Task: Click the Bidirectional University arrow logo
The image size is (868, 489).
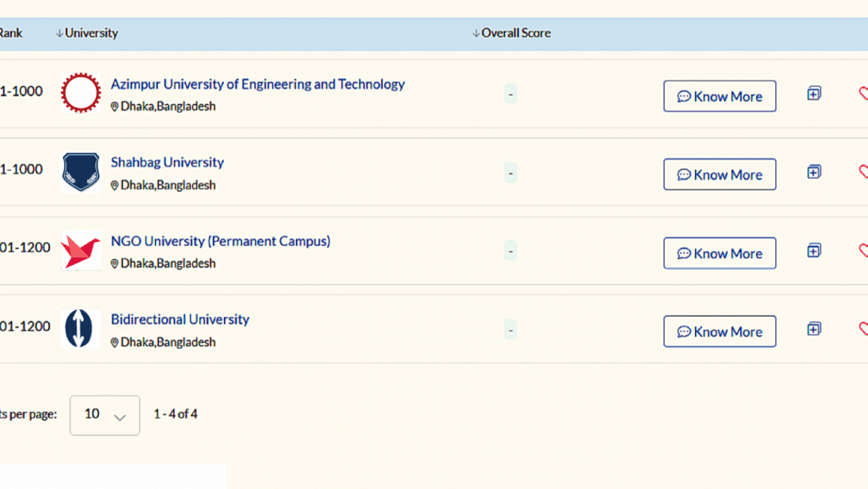Action: tap(80, 329)
